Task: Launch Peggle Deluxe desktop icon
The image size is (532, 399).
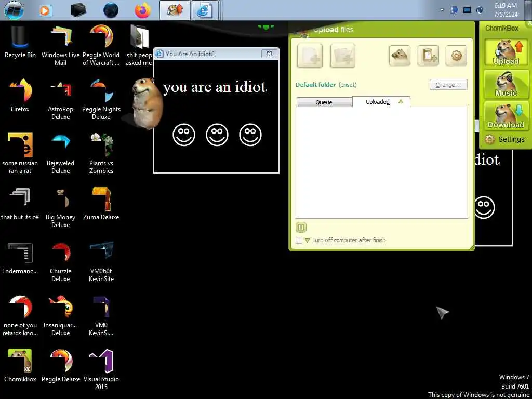Action: point(60,366)
